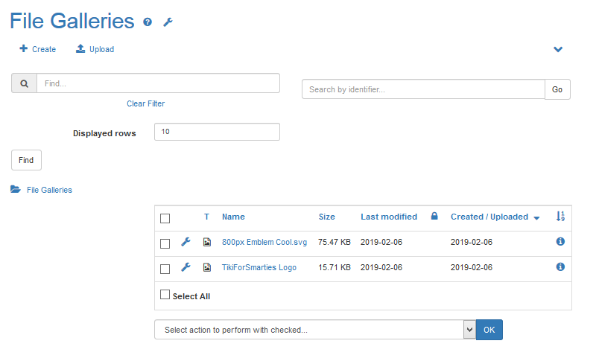Open the Create menu item
The width and height of the screenshot is (599, 364).
38,49
